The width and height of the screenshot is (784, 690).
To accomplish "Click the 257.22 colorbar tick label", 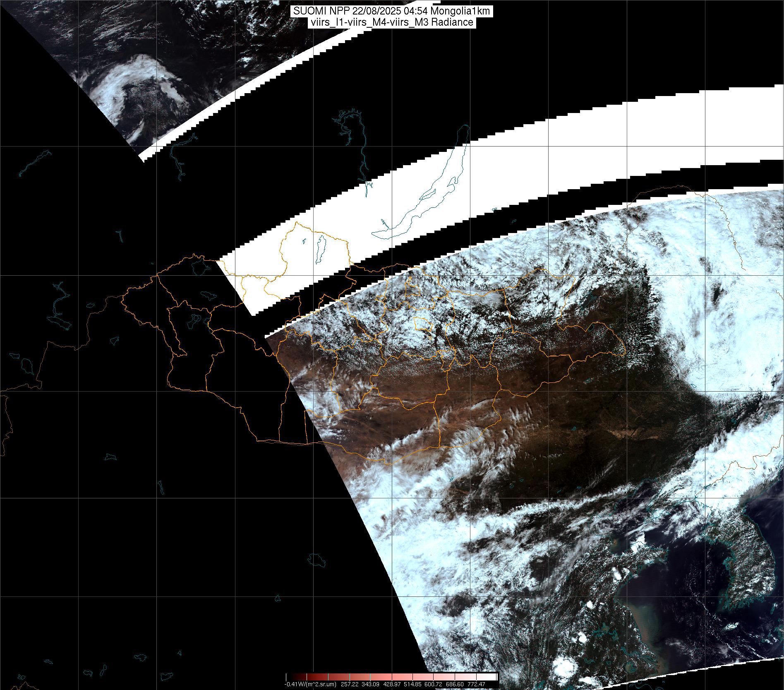I will tap(349, 684).
